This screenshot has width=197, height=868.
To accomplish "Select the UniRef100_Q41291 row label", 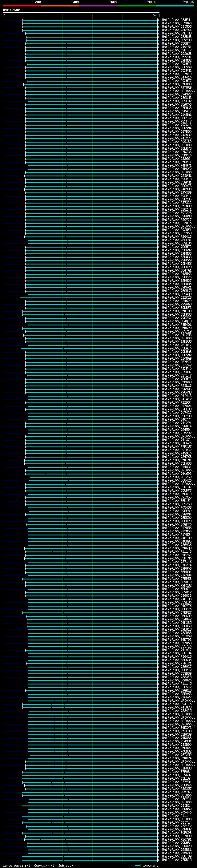I will [x=177, y=423].
